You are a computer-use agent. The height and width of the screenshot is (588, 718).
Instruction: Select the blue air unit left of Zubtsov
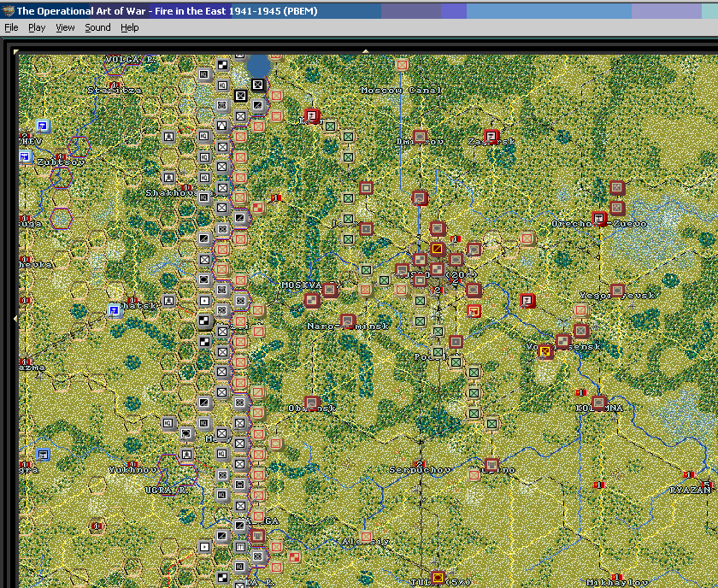click(25, 157)
